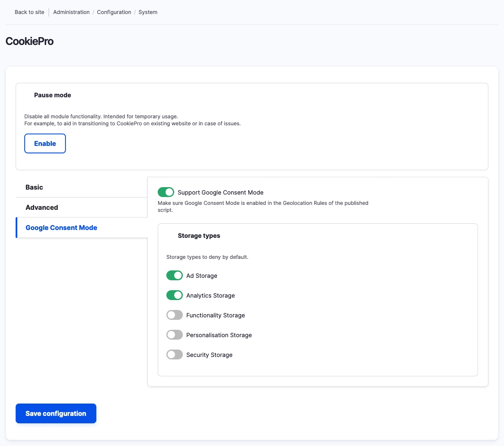Viewport: 504px width, 446px height.
Task: Open the Basic vertical tab
Action: click(82, 187)
